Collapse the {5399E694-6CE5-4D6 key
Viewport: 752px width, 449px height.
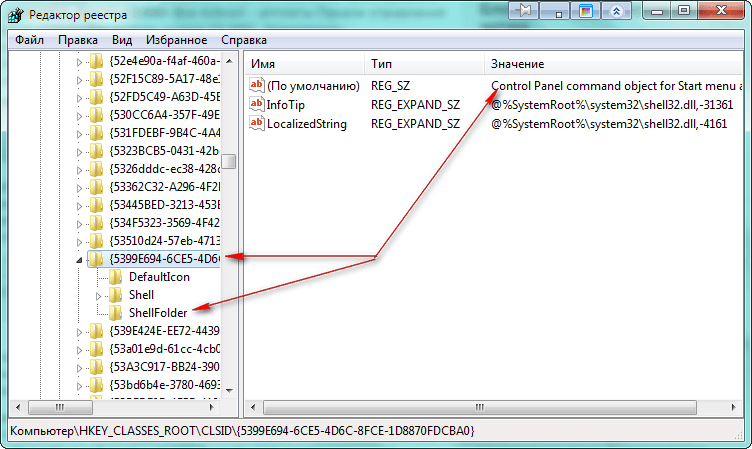(79, 260)
